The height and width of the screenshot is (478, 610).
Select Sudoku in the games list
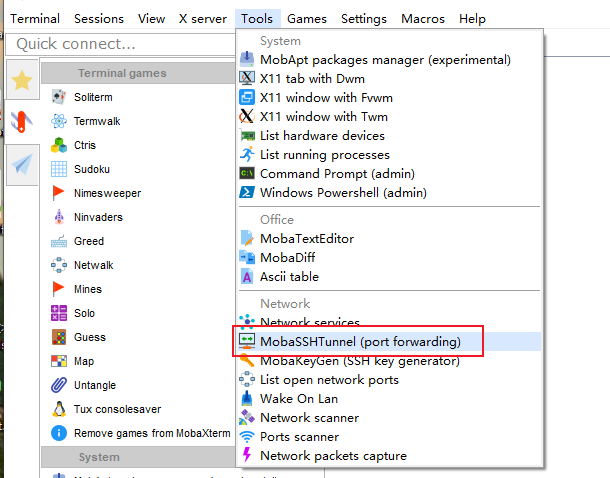pyautogui.click(x=92, y=169)
